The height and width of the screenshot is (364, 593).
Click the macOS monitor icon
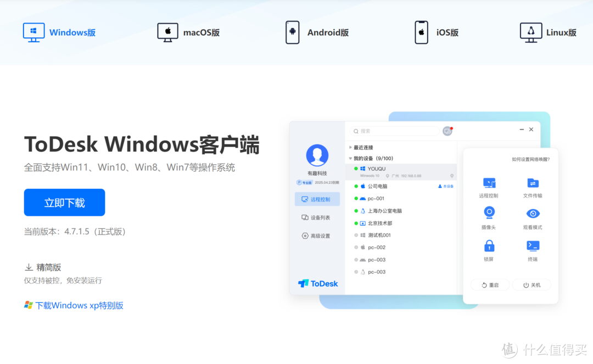click(x=167, y=32)
